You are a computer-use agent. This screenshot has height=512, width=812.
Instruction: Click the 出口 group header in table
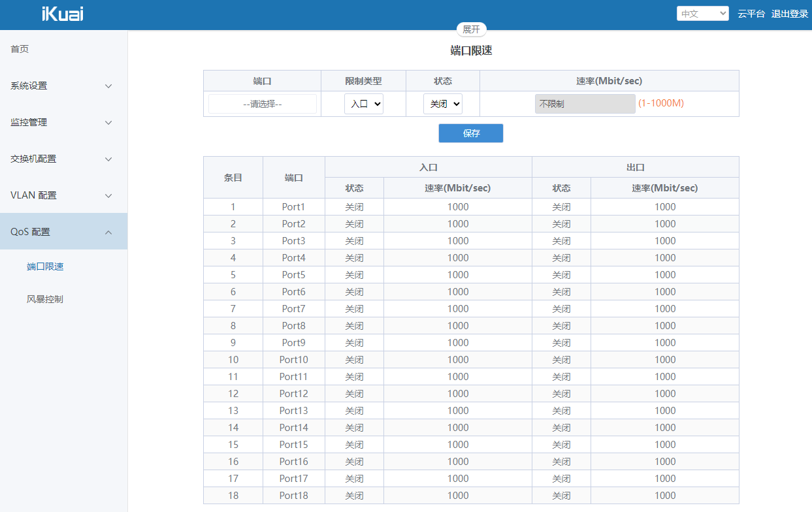pos(636,167)
